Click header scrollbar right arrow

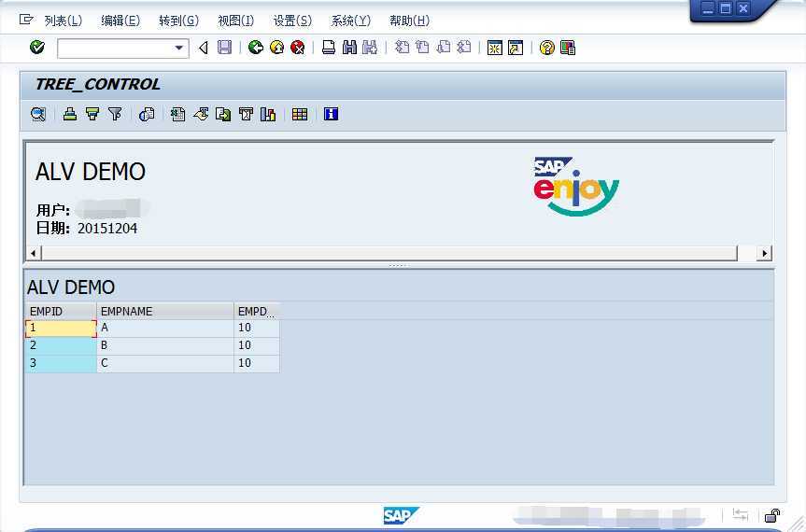tap(764, 253)
